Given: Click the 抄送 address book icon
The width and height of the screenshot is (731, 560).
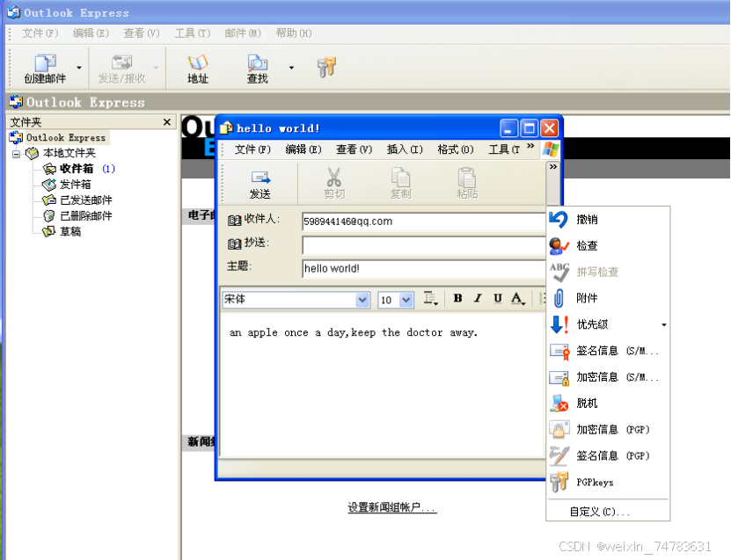Looking at the screenshot, I should 234,244.
